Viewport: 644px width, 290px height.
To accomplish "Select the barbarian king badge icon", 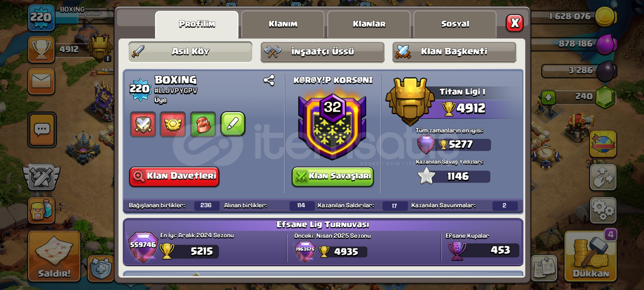I will tap(203, 124).
